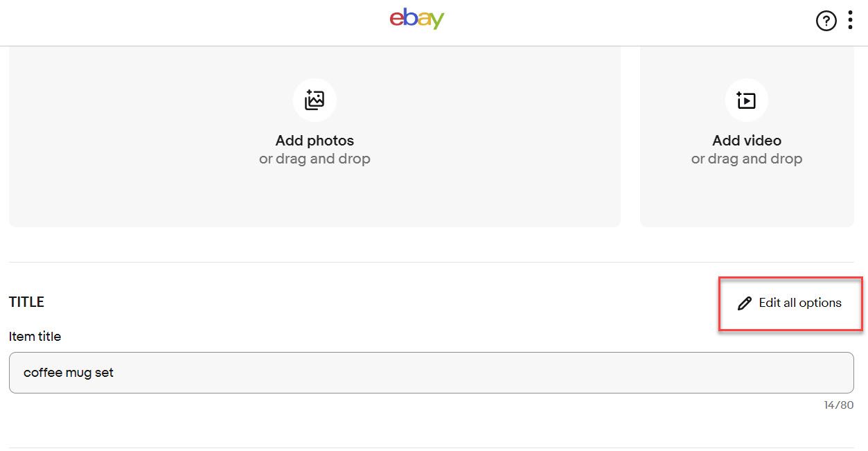Click the eBay logo
This screenshot has height=451, width=868.
[416, 19]
